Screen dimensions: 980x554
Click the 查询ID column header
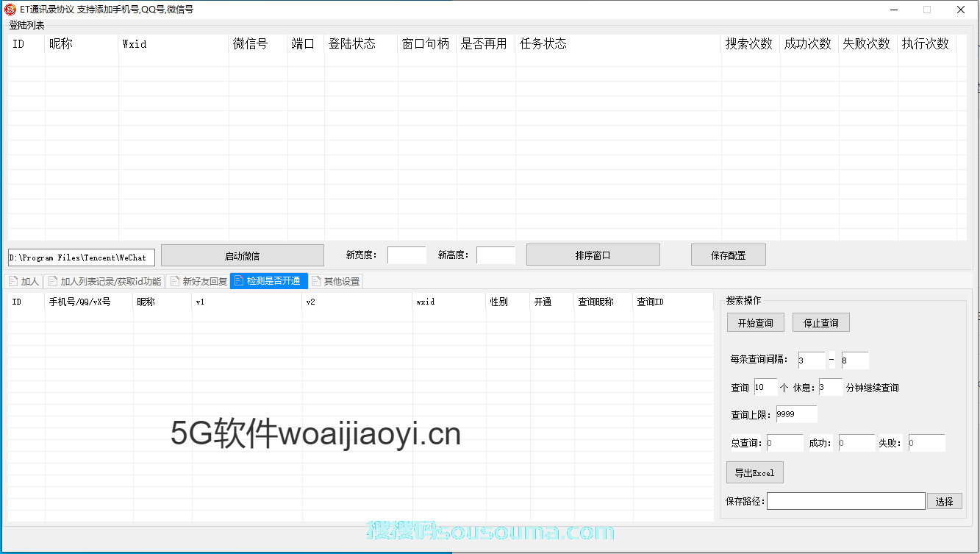[x=673, y=302]
